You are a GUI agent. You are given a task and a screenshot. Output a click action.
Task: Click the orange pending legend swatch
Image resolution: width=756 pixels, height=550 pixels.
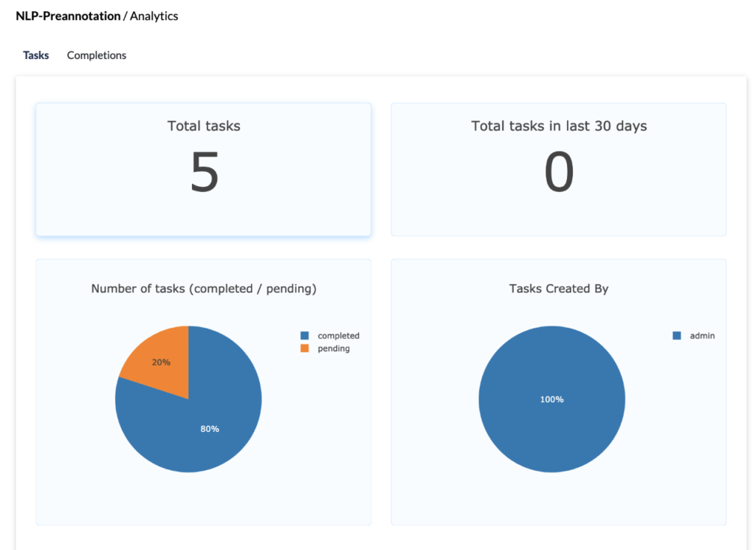click(306, 348)
